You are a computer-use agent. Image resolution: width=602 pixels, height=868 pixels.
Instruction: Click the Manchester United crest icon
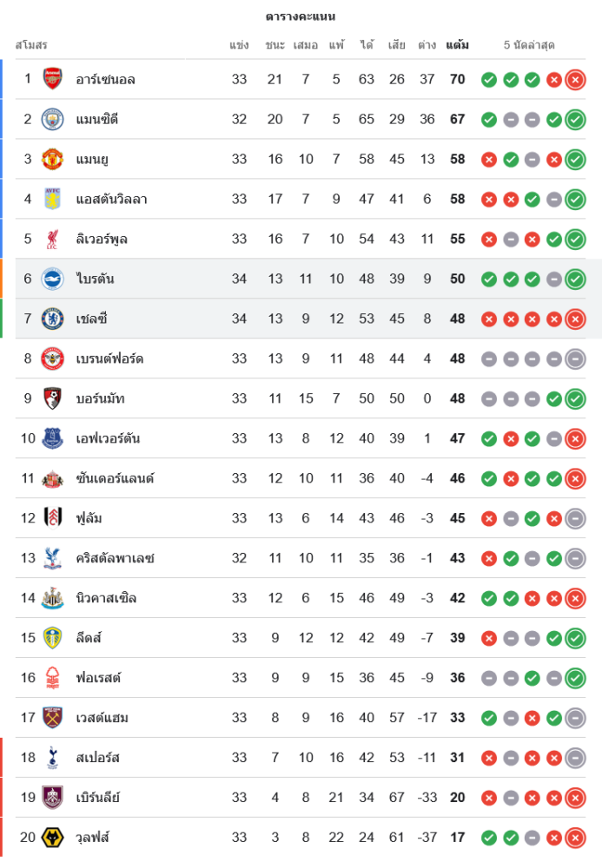pos(53,160)
